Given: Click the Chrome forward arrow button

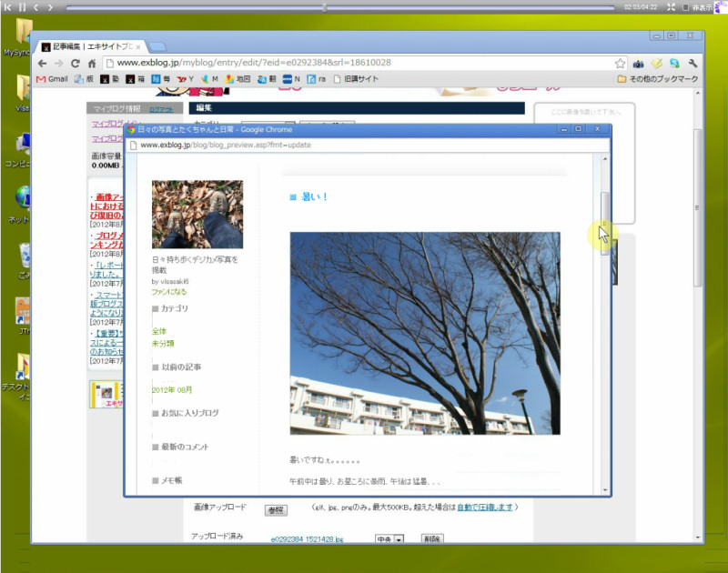Looking at the screenshot, I should [x=58, y=63].
